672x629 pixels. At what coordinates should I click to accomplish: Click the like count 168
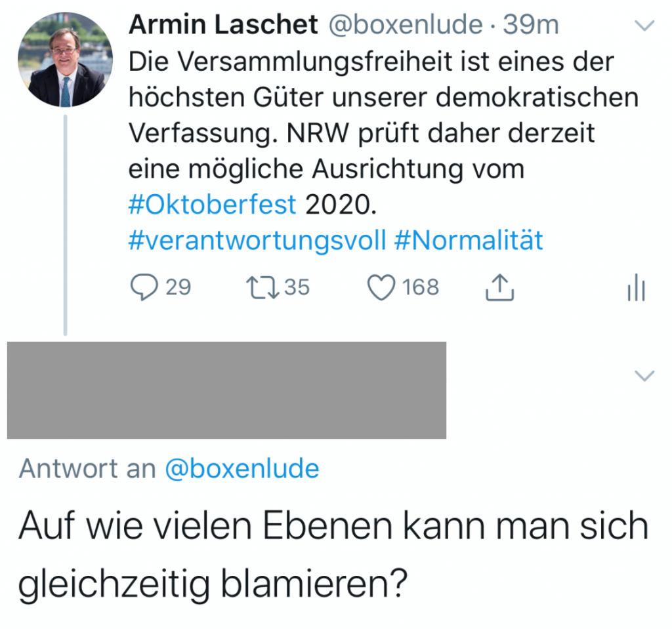point(421,287)
